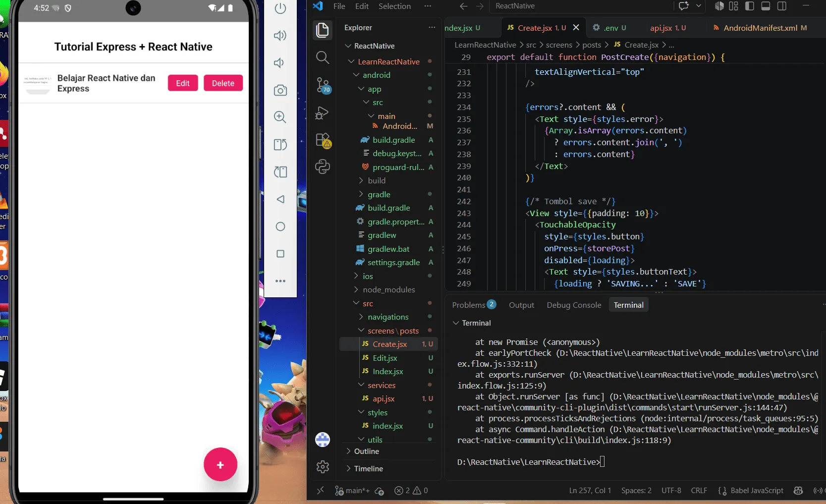Close the Create.jsx editor tab
Viewport: 826px width, 504px height.
576,28
